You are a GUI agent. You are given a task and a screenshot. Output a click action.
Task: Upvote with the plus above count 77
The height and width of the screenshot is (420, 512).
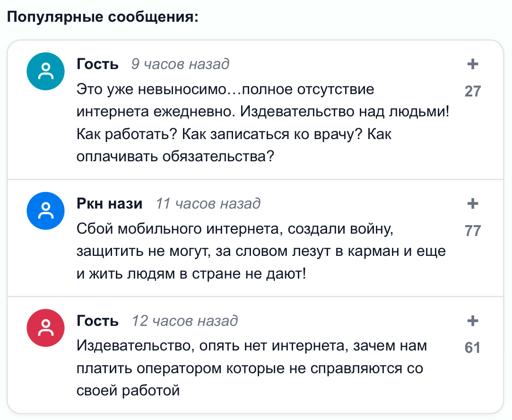point(472,204)
